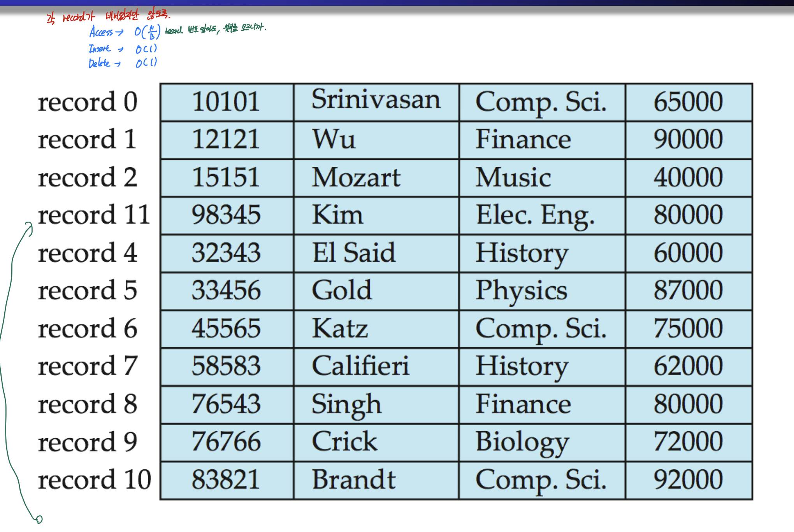This screenshot has height=532, width=794.
Task: Click salary cell 87000
Action: tap(688, 290)
